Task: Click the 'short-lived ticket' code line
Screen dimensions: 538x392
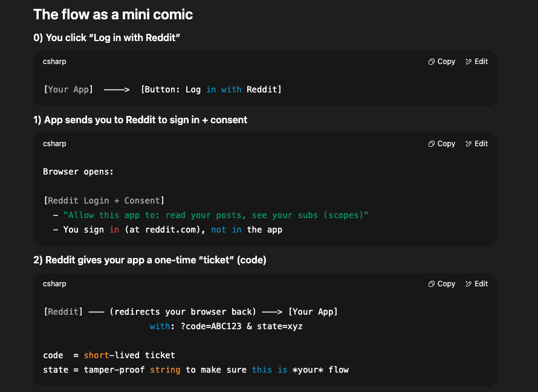Action: pyautogui.click(x=109, y=355)
